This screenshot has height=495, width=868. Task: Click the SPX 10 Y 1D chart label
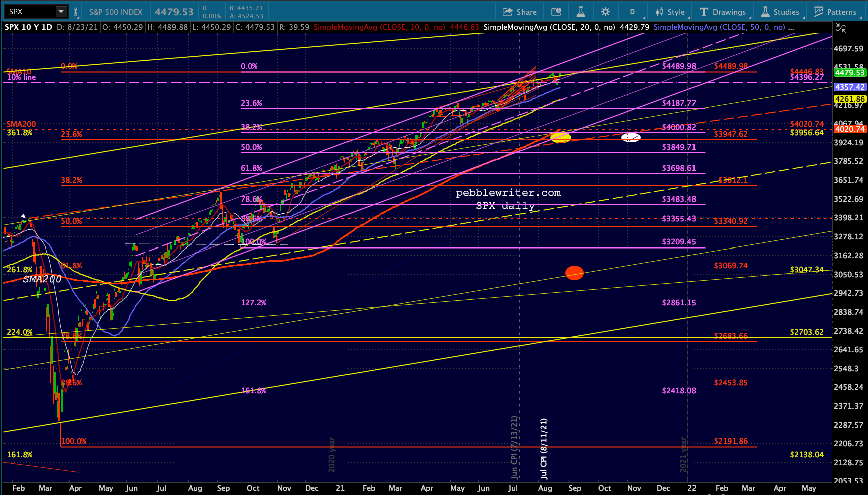click(28, 27)
